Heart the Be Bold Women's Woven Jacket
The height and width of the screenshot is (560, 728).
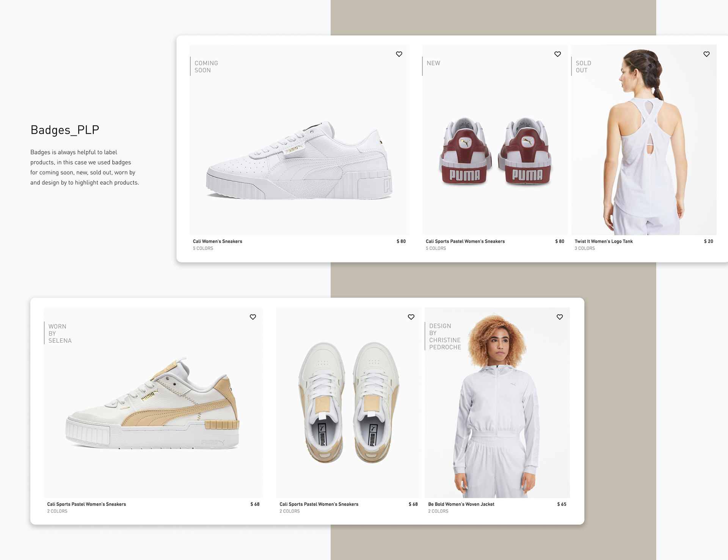point(560,317)
